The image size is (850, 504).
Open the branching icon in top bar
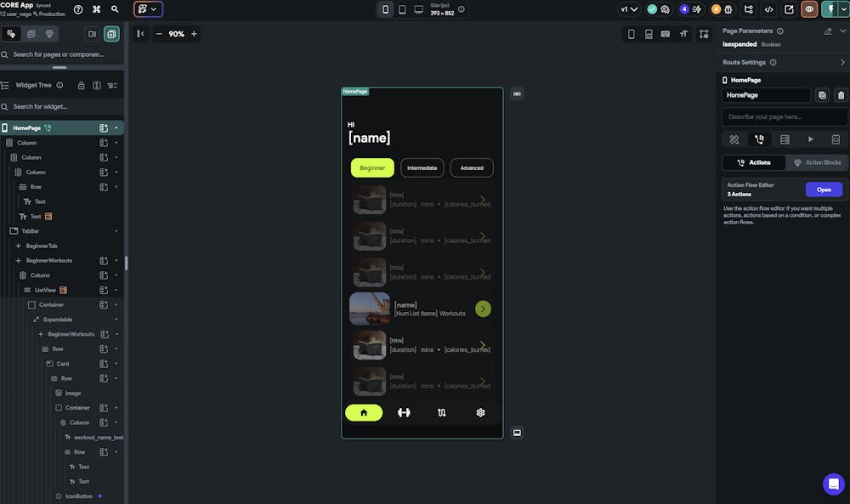click(749, 9)
